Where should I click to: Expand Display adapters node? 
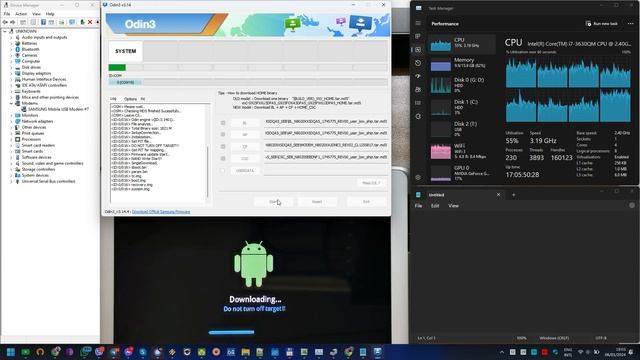pyautogui.click(x=11, y=73)
